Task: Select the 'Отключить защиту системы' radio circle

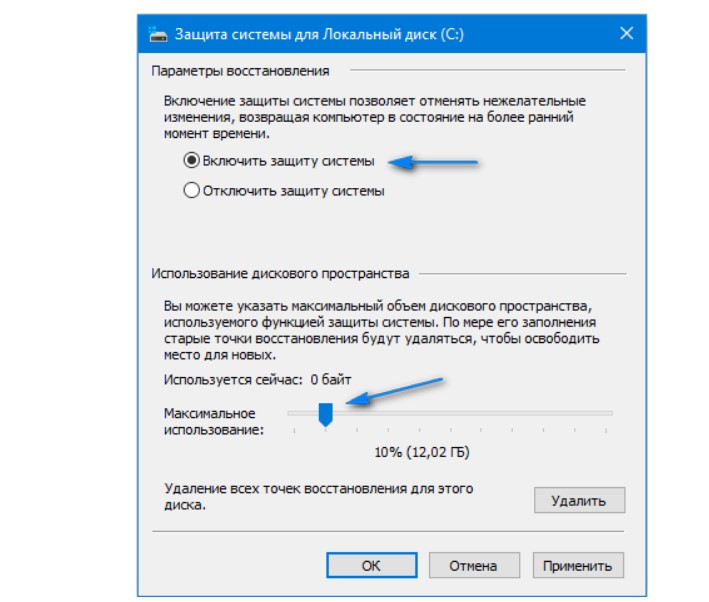Action: (191, 190)
